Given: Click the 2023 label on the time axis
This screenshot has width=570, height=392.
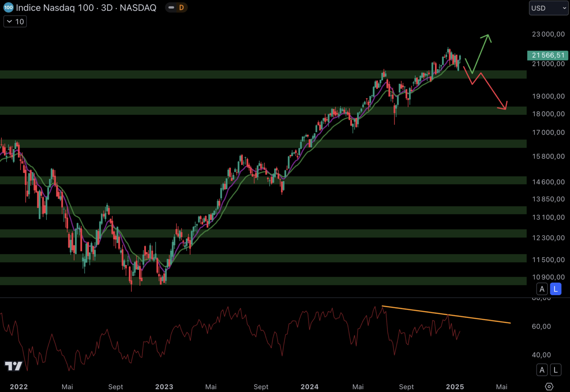Looking at the screenshot, I should (164, 387).
